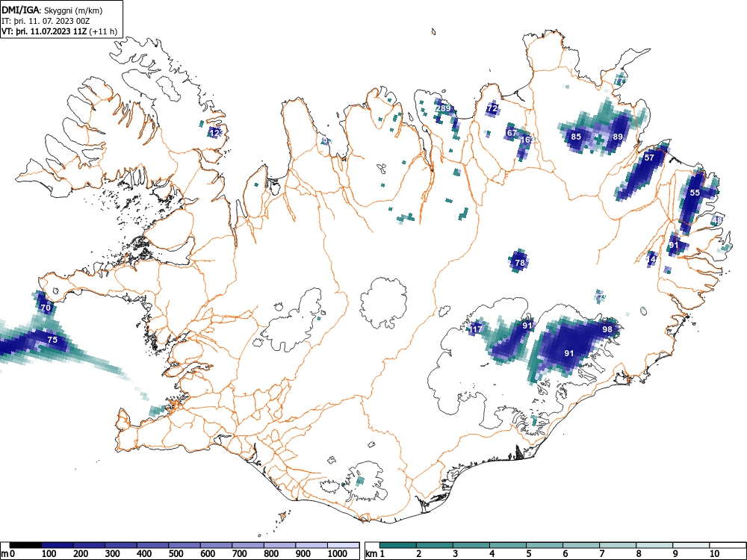Click the pale 900–1000 m legend swatch
This screenshot has height=560, width=747.
pos(311,545)
